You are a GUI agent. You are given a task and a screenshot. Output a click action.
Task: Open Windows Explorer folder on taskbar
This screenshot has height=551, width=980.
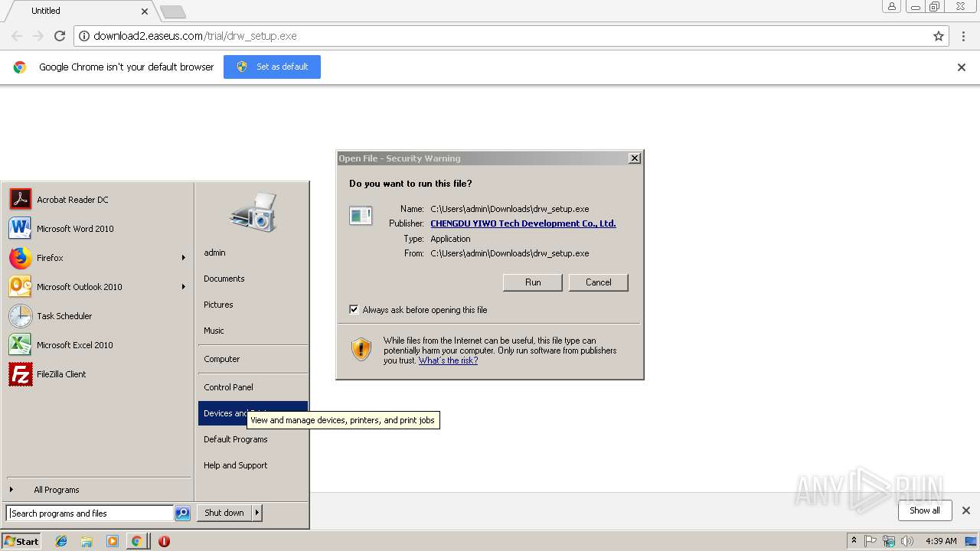[87, 541]
